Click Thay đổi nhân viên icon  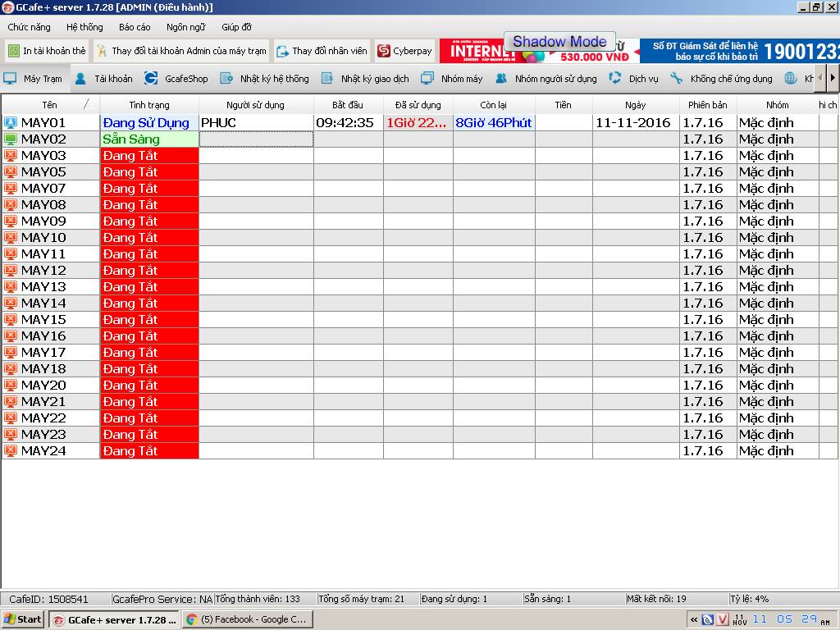click(282, 52)
